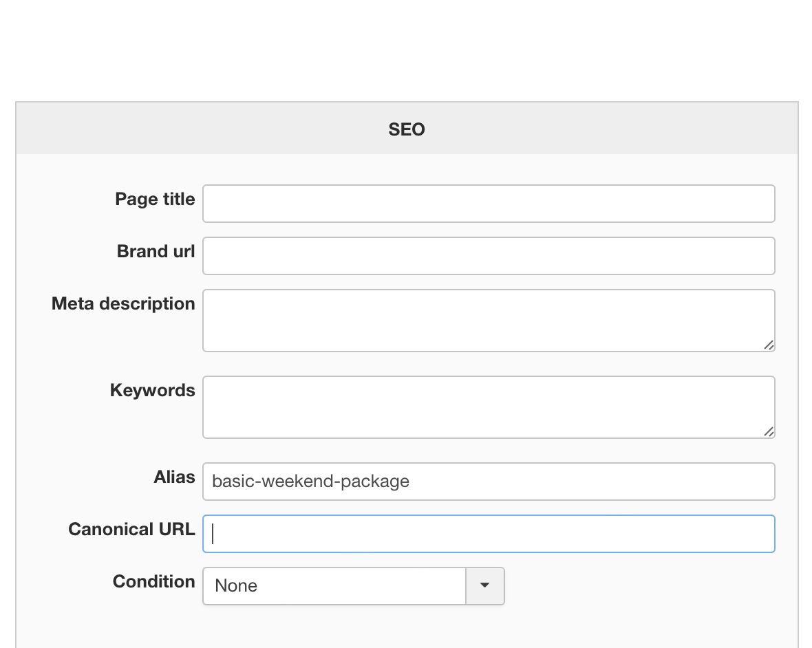Click the 'Brand url' label

(x=156, y=252)
